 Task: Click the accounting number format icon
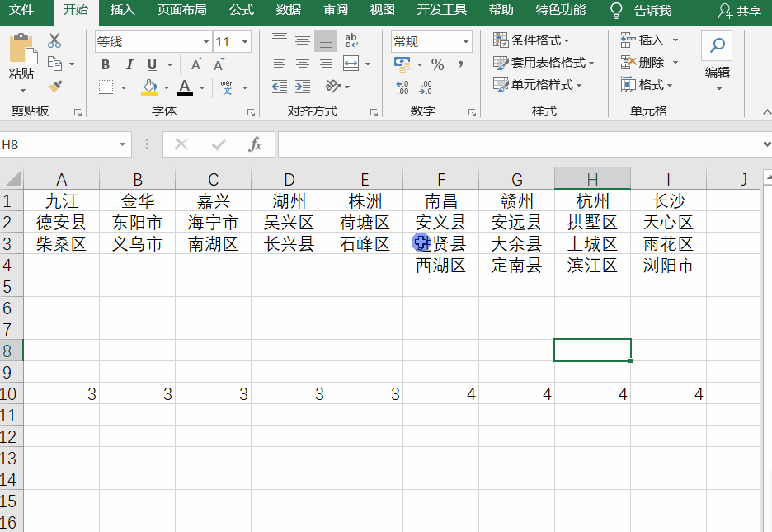coord(402,64)
